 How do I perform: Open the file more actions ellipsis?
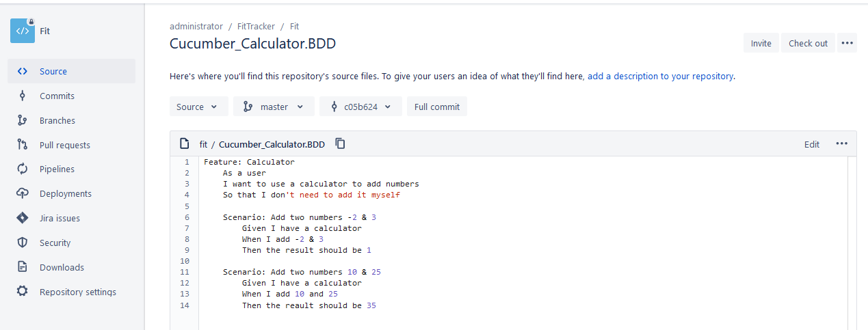click(841, 143)
